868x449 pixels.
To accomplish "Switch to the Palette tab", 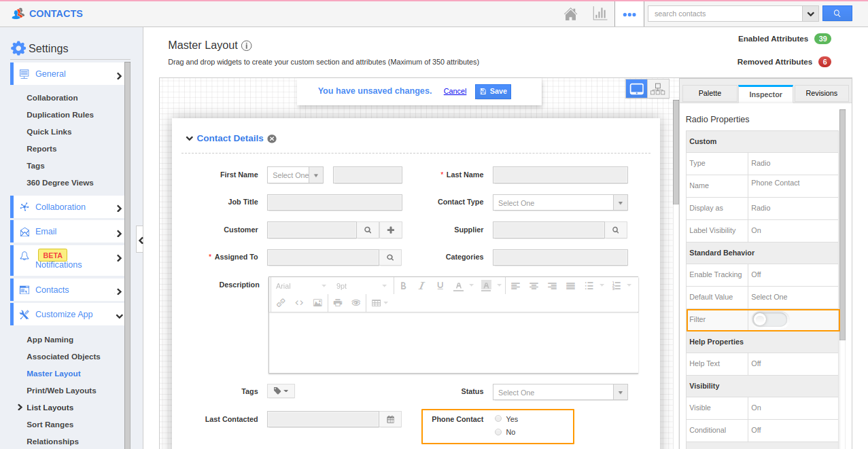I will coord(710,94).
